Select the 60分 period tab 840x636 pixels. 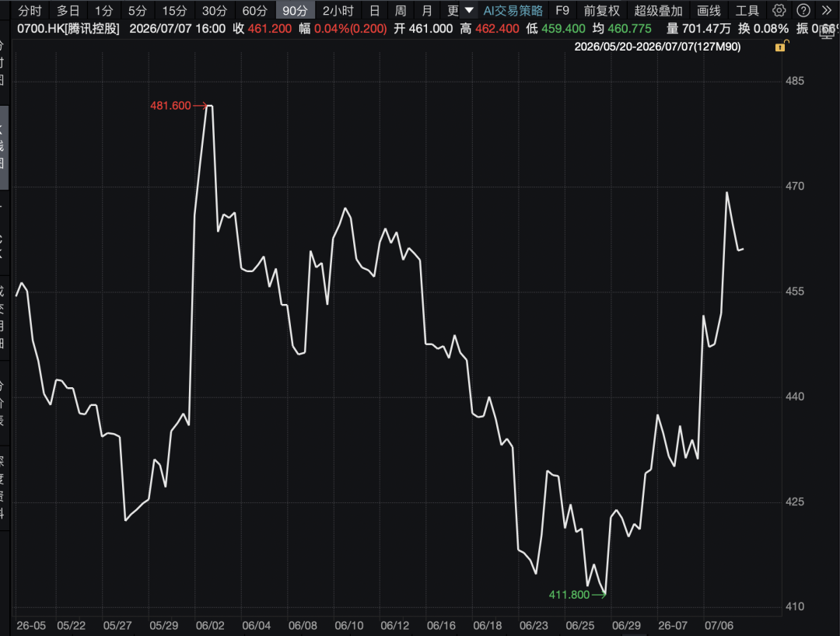point(255,10)
